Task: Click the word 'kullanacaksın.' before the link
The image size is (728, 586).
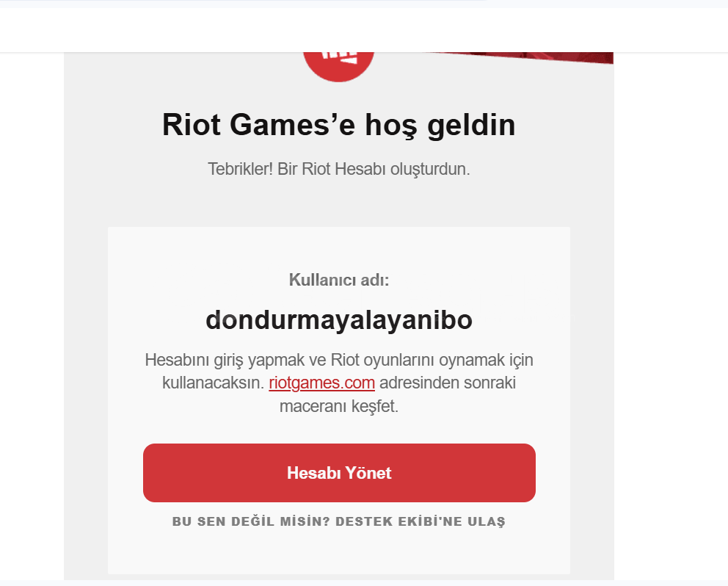Action: click(x=213, y=383)
